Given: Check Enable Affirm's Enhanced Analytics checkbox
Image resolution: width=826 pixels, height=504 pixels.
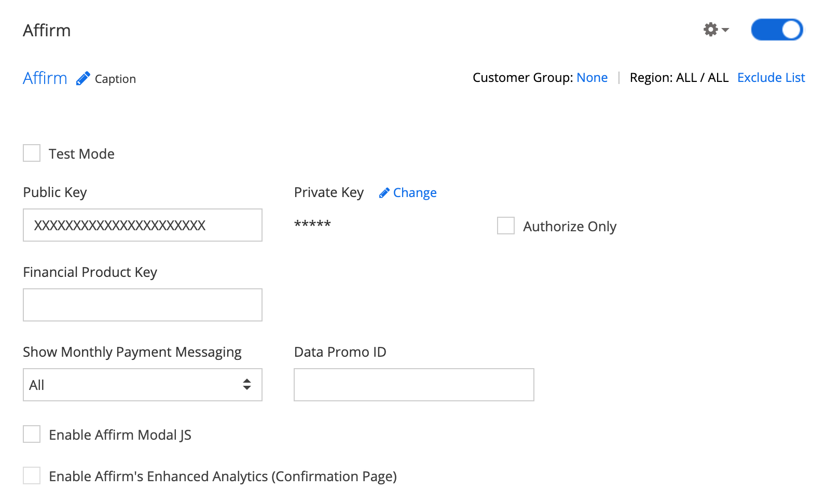Looking at the screenshot, I should pos(32,476).
